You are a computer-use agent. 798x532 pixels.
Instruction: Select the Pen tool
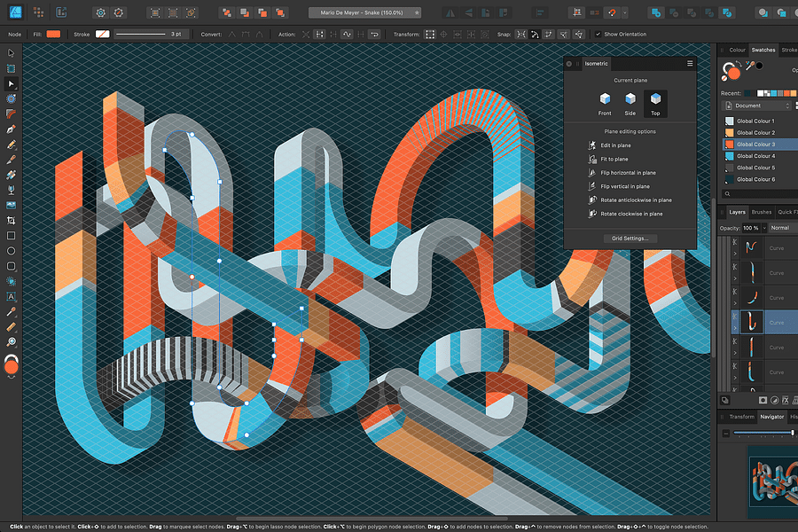(12, 129)
